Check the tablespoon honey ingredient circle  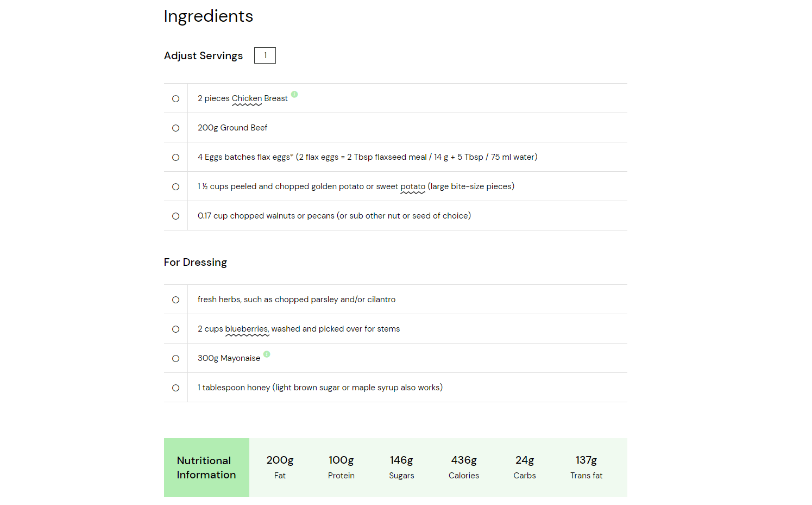[175, 388]
